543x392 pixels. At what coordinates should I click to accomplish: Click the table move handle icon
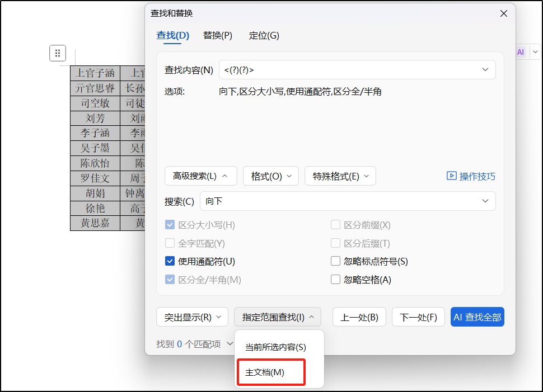click(58, 53)
